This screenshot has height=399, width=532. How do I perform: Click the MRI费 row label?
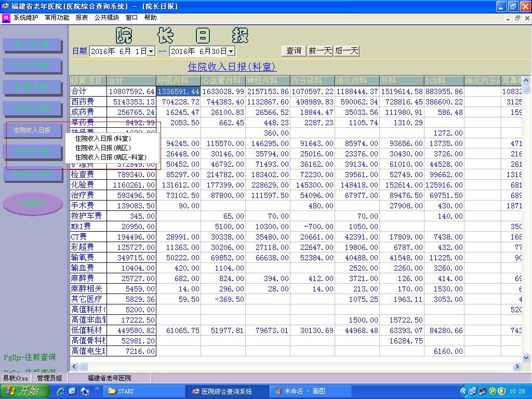[88, 227]
